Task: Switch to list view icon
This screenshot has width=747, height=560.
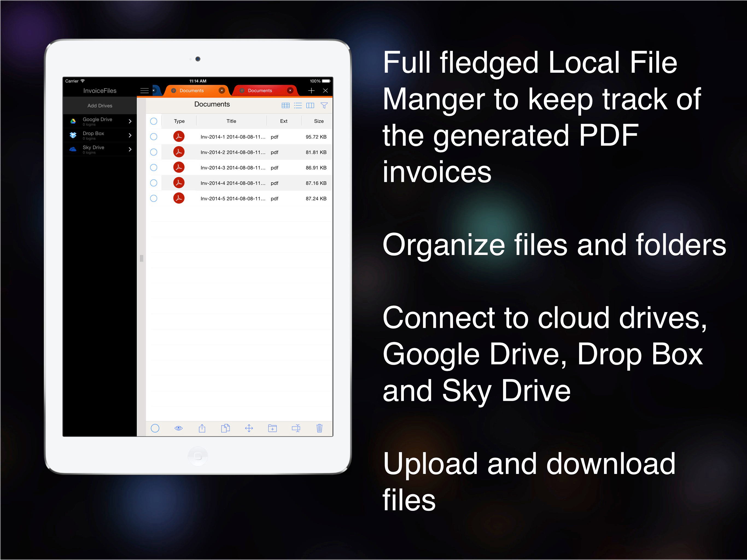Action: coord(298,105)
